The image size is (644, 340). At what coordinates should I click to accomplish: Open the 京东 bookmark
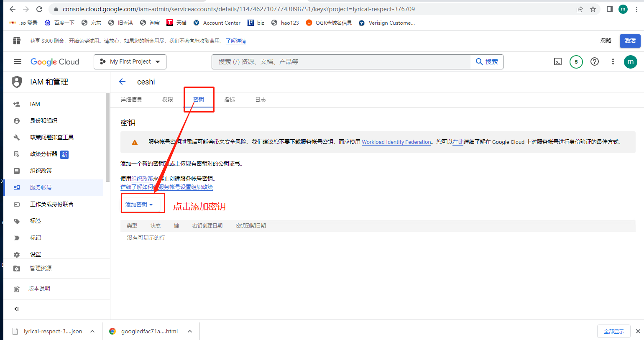[91, 23]
